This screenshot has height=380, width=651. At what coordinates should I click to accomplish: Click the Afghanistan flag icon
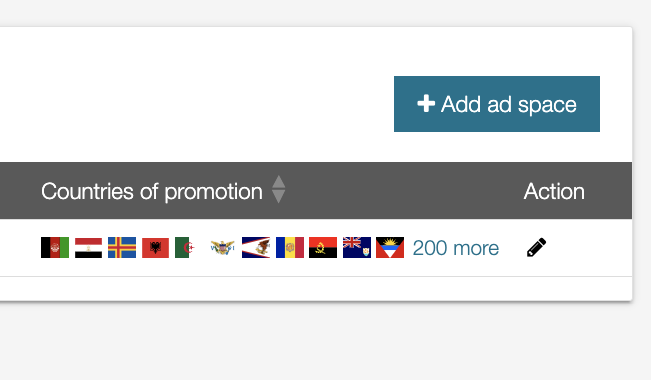(55, 248)
